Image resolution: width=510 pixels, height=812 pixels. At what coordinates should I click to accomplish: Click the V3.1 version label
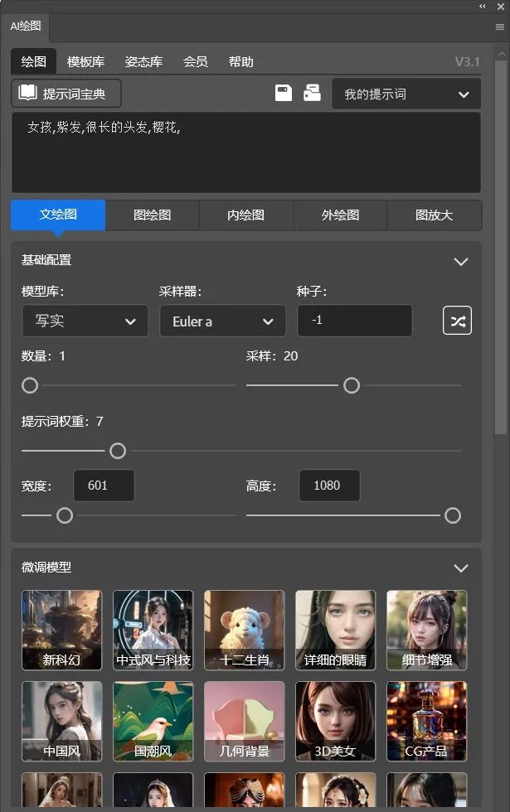pyautogui.click(x=467, y=61)
